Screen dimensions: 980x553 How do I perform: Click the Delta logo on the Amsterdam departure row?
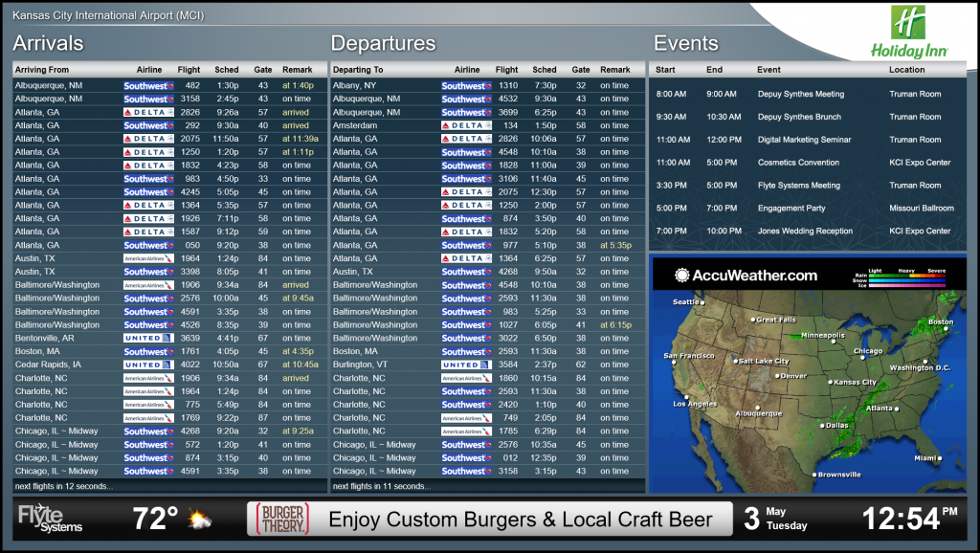point(466,125)
